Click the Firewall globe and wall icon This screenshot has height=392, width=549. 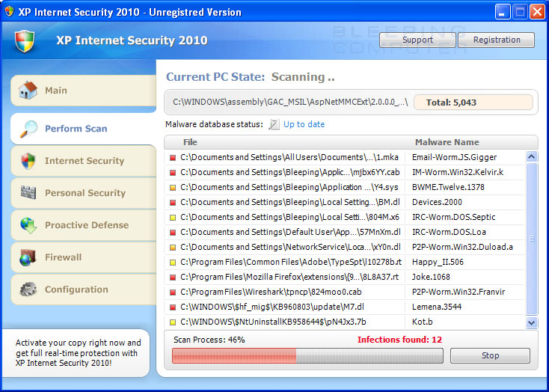click(x=28, y=257)
